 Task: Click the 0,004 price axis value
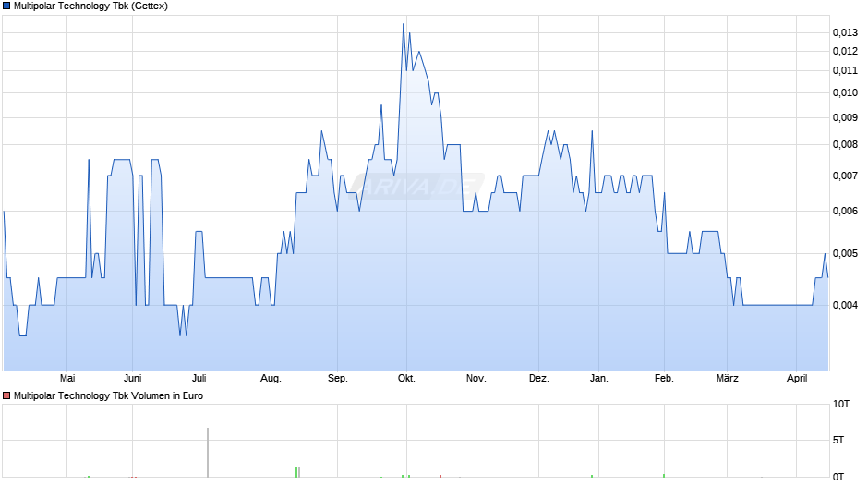point(845,305)
